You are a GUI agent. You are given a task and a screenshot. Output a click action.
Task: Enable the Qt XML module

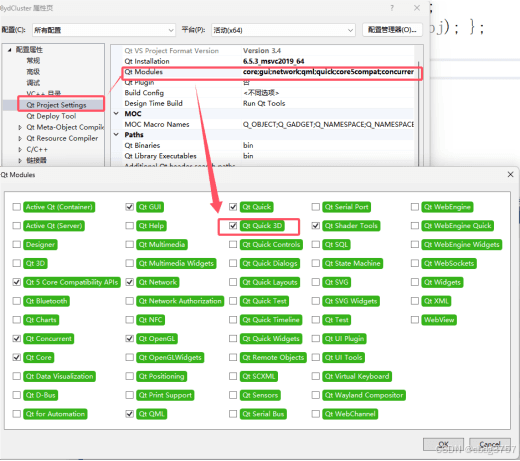coord(415,301)
